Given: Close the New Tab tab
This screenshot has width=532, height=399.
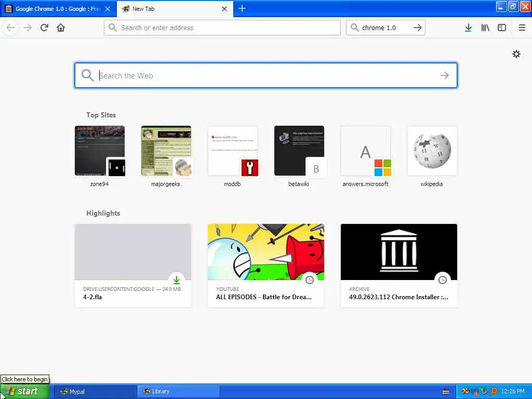Looking at the screenshot, I should coord(224,9).
